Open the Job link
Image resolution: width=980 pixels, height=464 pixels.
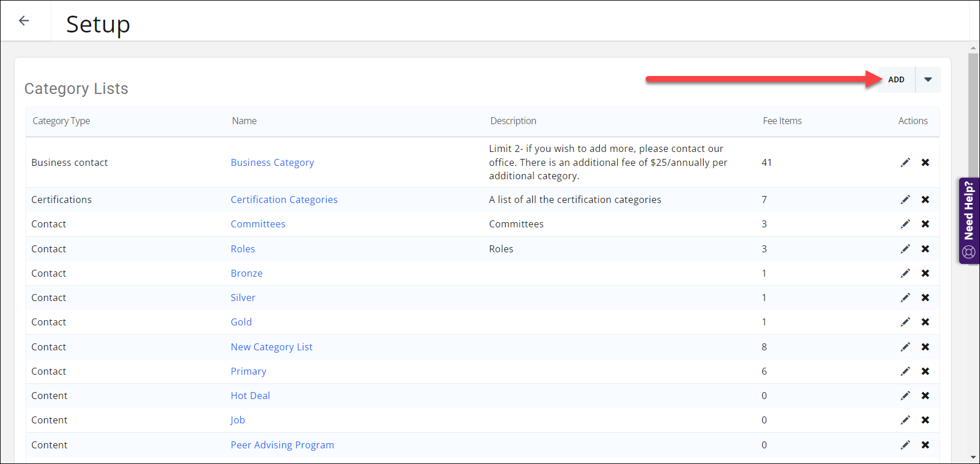point(237,420)
